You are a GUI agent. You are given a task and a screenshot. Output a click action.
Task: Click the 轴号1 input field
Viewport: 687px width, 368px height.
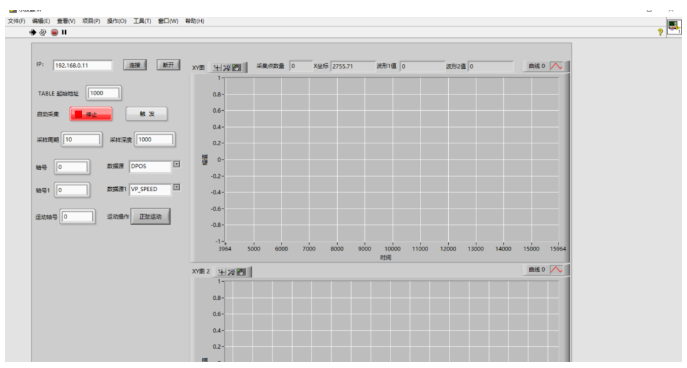pyautogui.click(x=72, y=190)
